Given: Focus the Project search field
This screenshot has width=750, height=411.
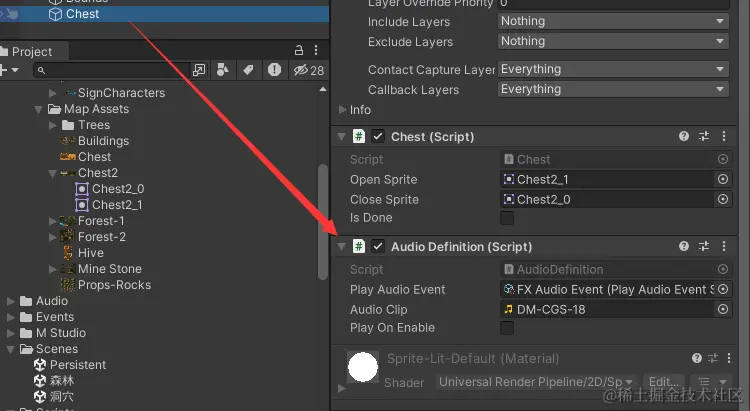Looking at the screenshot, I should (111, 70).
